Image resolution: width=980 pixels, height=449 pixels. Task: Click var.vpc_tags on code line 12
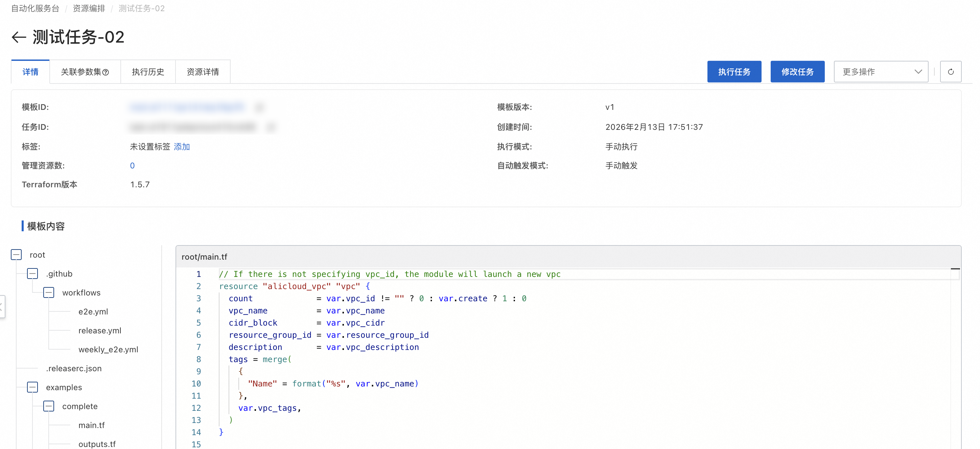[267, 408]
